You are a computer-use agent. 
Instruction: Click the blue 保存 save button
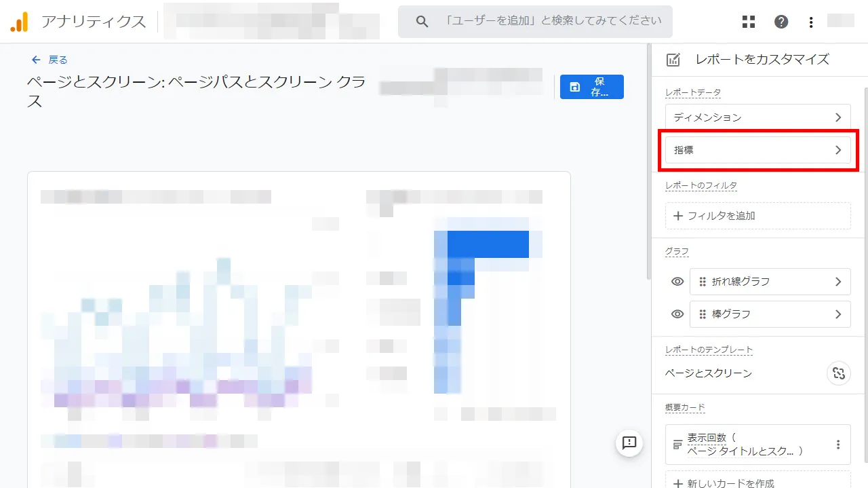pyautogui.click(x=591, y=87)
